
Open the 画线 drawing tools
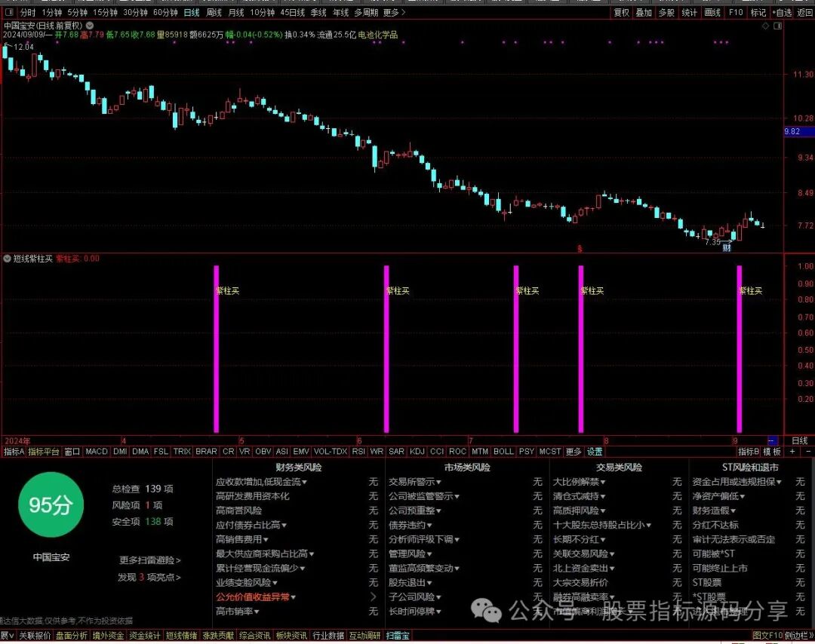coord(712,13)
